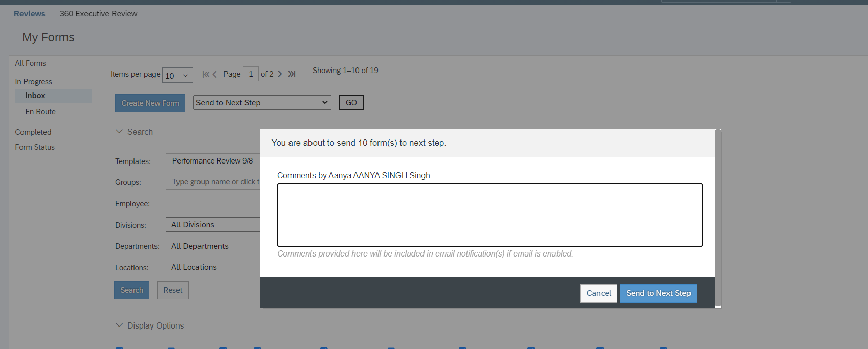868x349 pixels.
Task: Jump to last page arrow icon
Action: click(292, 74)
